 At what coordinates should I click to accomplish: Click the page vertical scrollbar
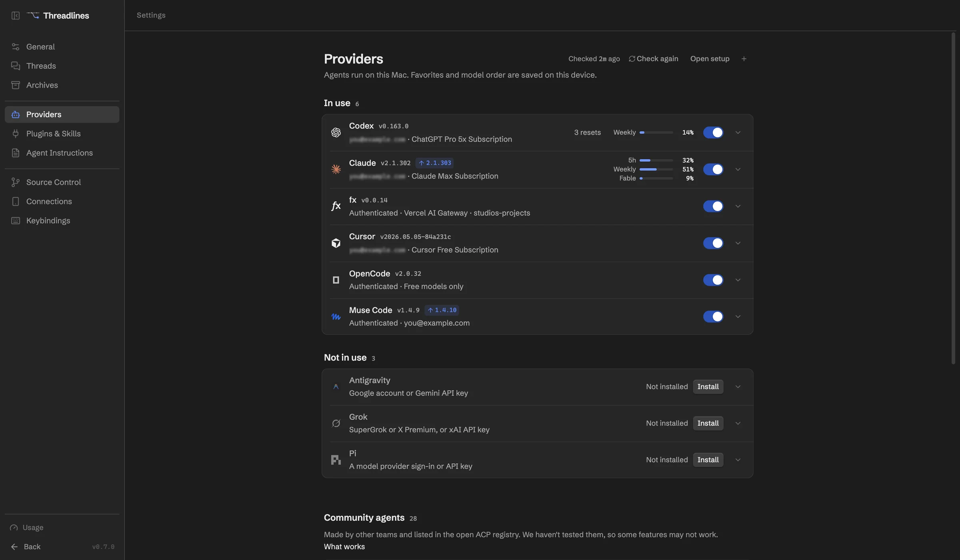pos(953,198)
